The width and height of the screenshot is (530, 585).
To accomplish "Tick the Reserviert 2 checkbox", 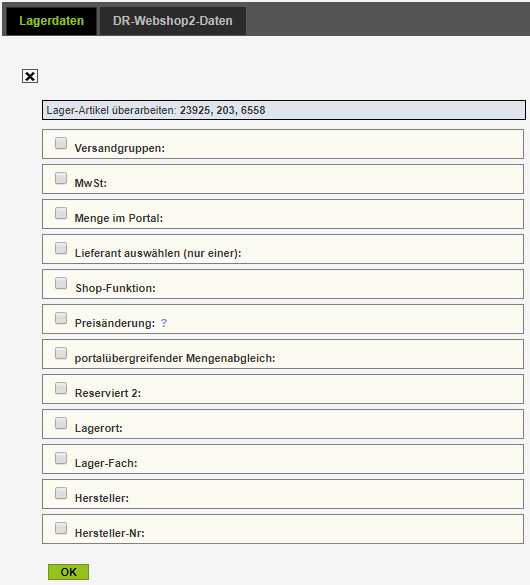I will click(x=61, y=388).
